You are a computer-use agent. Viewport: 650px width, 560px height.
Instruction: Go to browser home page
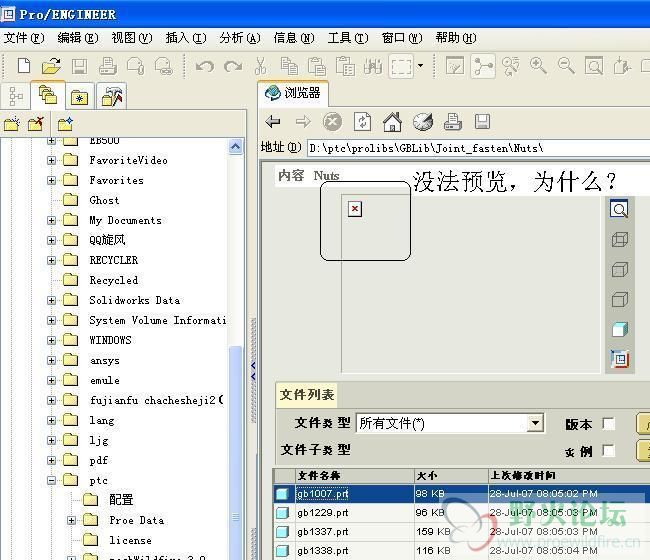click(x=393, y=122)
